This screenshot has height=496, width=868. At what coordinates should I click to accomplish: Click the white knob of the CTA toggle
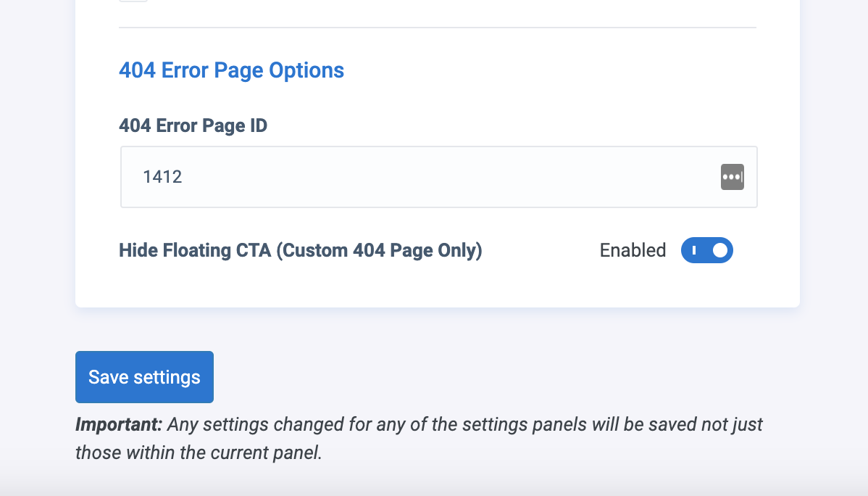pyautogui.click(x=719, y=250)
